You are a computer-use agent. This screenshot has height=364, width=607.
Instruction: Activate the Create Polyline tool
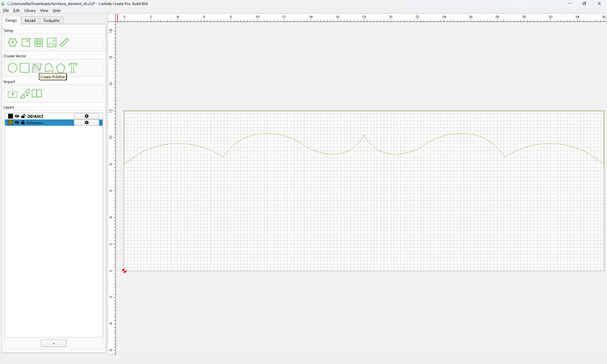pos(36,68)
